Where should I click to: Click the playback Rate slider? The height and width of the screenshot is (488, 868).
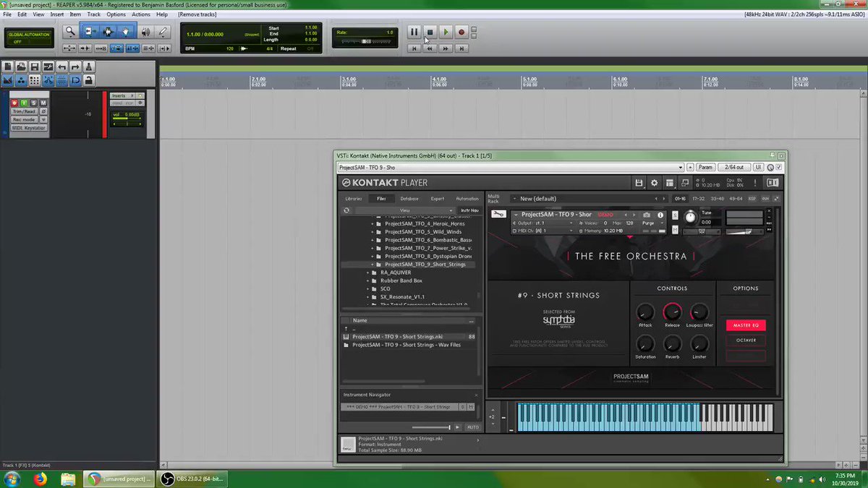point(366,41)
